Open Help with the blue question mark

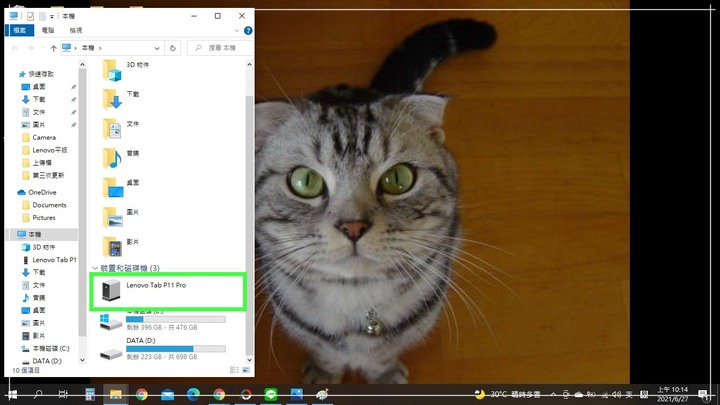click(248, 31)
